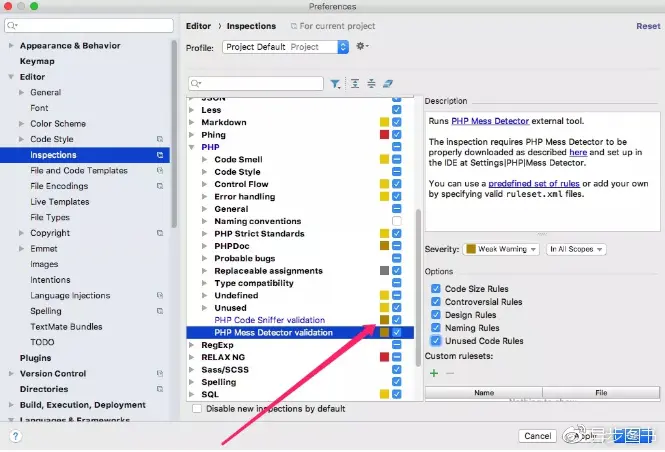Add a custom ruleset with plus icon
This screenshot has width=665, height=452.
(434, 373)
